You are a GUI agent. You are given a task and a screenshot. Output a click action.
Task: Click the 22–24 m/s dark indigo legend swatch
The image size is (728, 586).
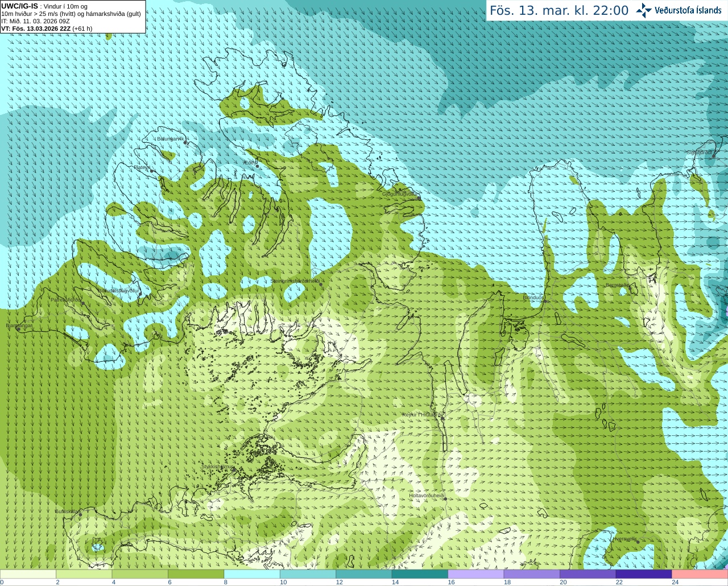[x=644, y=574]
